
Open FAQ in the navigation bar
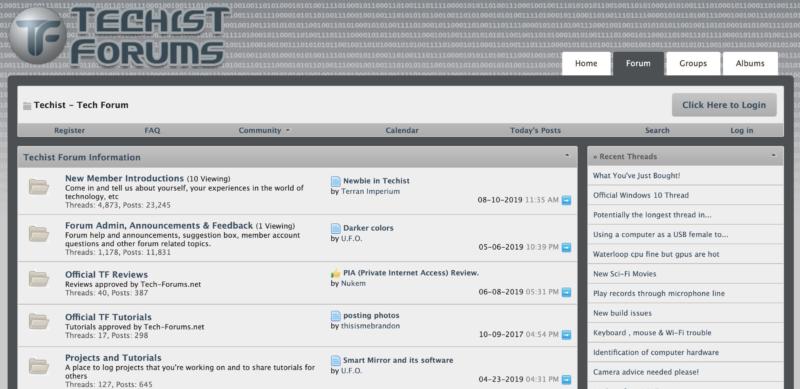152,131
